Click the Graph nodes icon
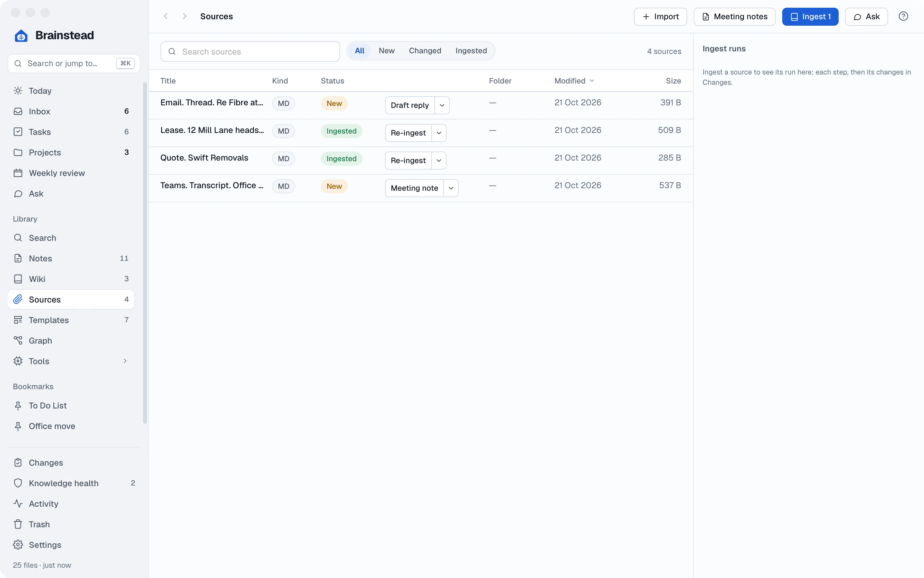The width and height of the screenshot is (924, 578). click(x=18, y=341)
